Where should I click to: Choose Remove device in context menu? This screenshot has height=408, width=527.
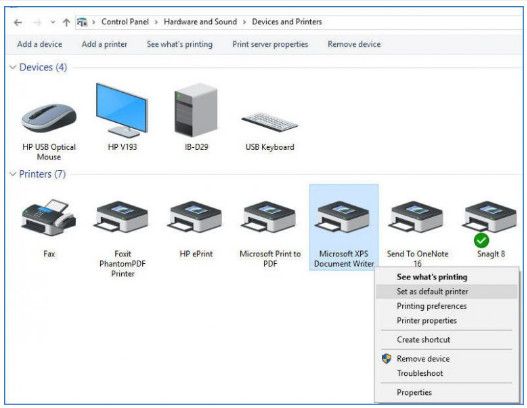tap(446, 359)
